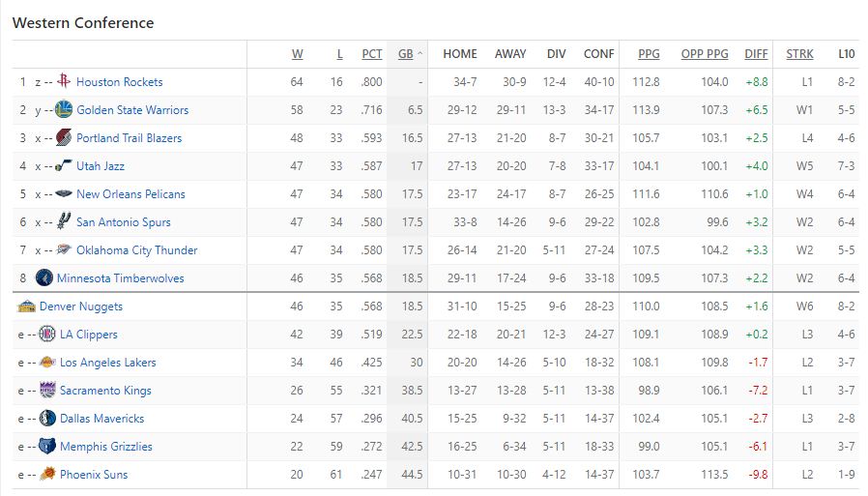The height and width of the screenshot is (496, 868).
Task: Open the Los Angeles Lakers team link
Action: 107,363
